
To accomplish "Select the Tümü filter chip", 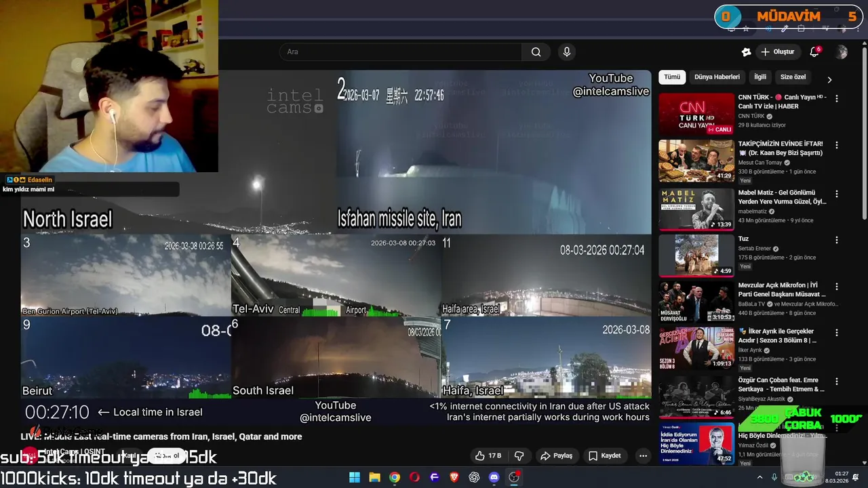I will [x=672, y=77].
